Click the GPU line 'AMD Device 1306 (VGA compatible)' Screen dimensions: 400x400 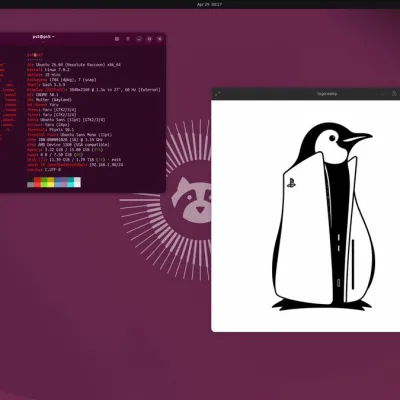[x=73, y=145]
